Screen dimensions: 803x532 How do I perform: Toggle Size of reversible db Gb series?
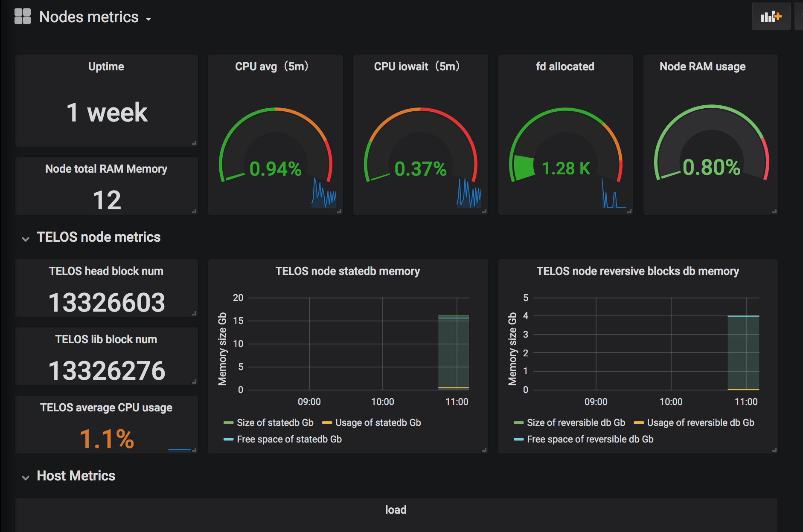570,422
